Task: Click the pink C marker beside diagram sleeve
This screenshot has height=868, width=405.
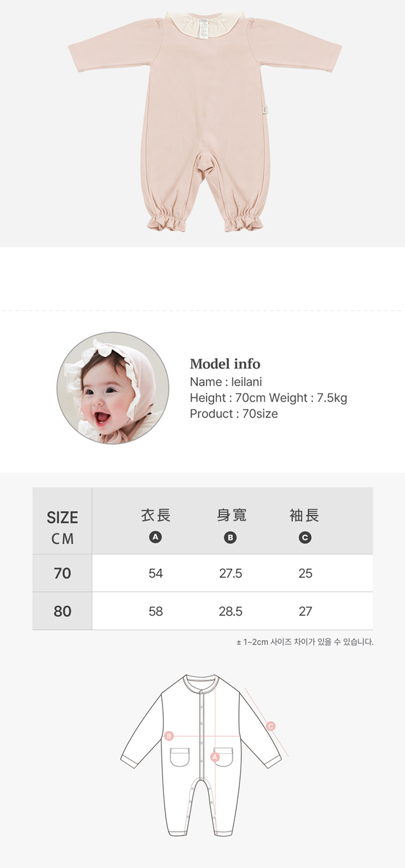Action: point(271,726)
